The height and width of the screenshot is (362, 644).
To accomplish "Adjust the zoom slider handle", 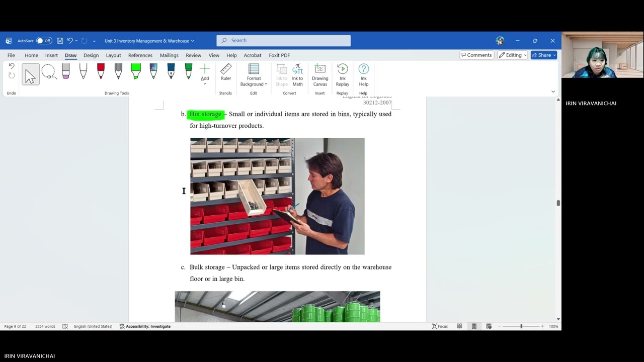I will (521, 326).
